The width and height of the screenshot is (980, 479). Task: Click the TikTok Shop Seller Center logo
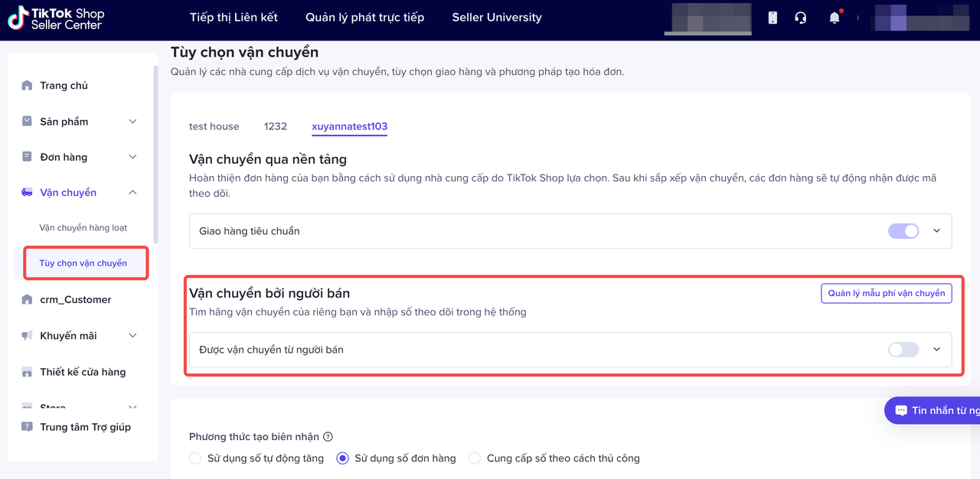click(56, 18)
